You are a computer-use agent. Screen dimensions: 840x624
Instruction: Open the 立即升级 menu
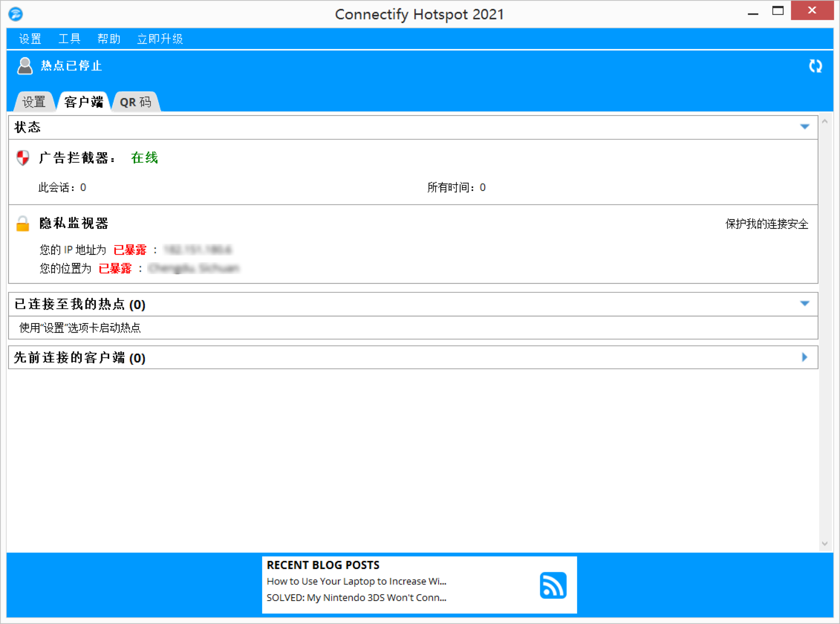click(160, 39)
